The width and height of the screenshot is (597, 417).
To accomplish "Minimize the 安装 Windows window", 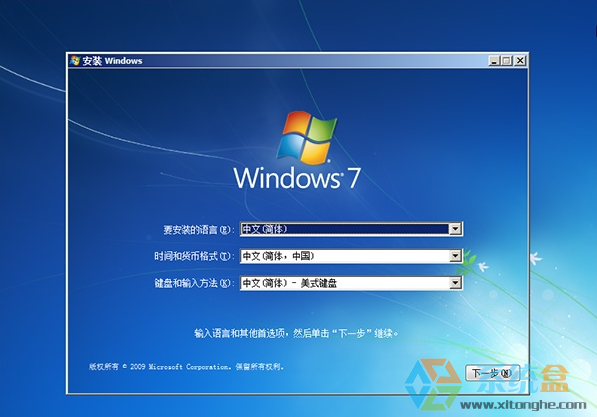I will [x=494, y=61].
